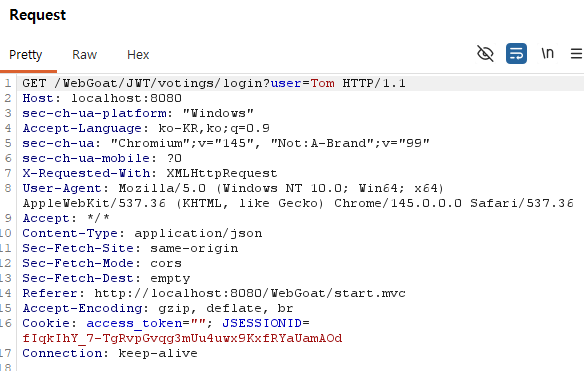This screenshot has width=584, height=371.
Task: Click the 'access_token' cookie name
Action: (134, 323)
